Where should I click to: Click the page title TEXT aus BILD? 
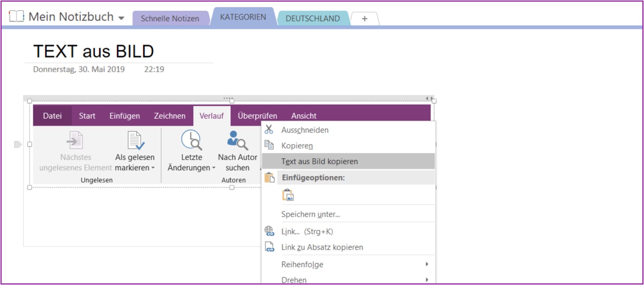pyautogui.click(x=93, y=51)
